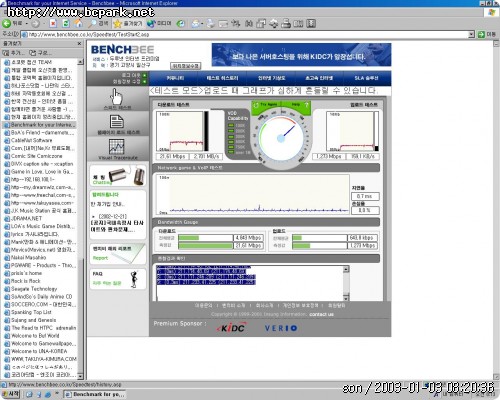Viewport: 500px width, 400px height.
Task: Open the Report banner
Action: 118,254
